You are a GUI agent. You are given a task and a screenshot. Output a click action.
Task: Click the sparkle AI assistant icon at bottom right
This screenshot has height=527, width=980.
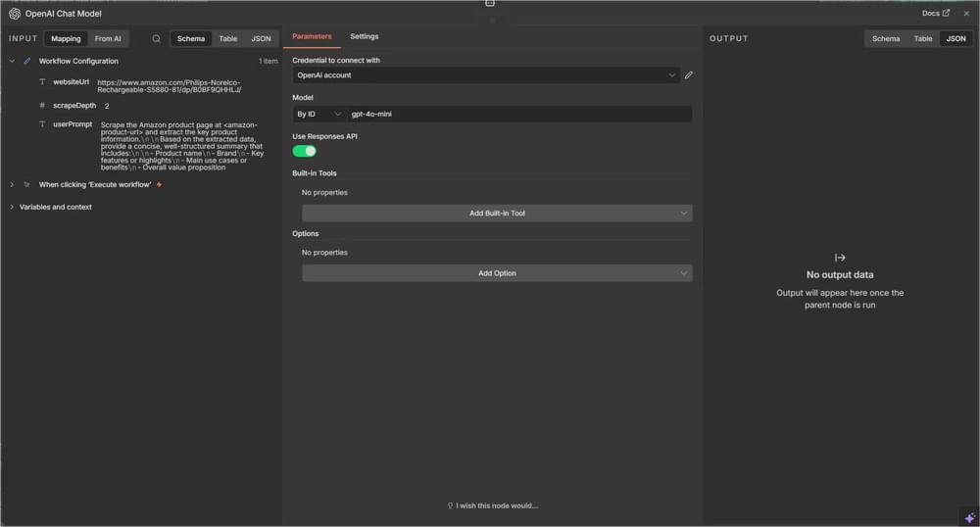pyautogui.click(x=969, y=516)
